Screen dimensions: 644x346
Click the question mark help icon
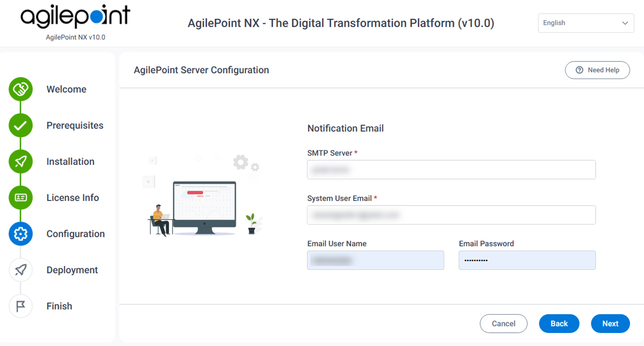(x=580, y=70)
